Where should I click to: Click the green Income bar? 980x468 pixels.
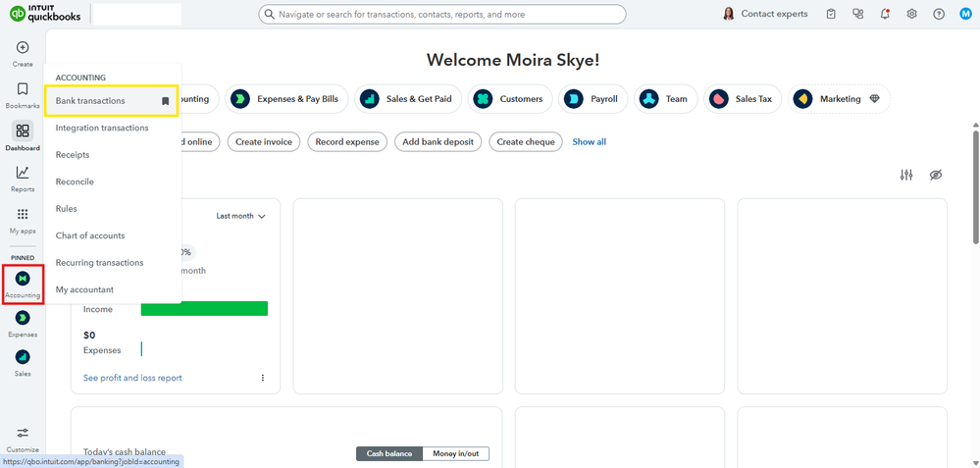(204, 309)
